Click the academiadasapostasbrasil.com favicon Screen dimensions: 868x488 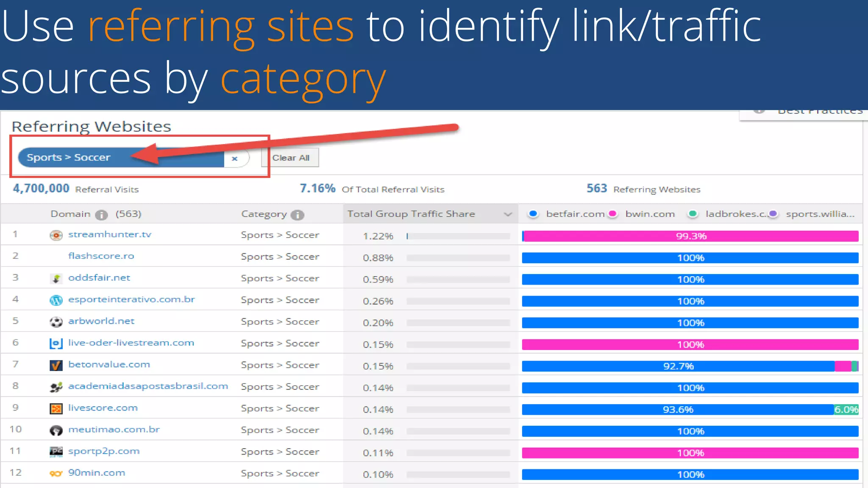pos(56,387)
